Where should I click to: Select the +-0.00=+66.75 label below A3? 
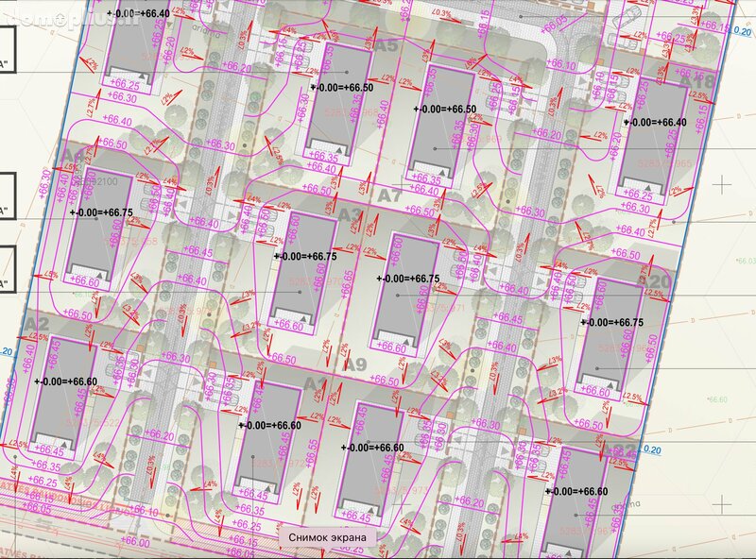305,257
